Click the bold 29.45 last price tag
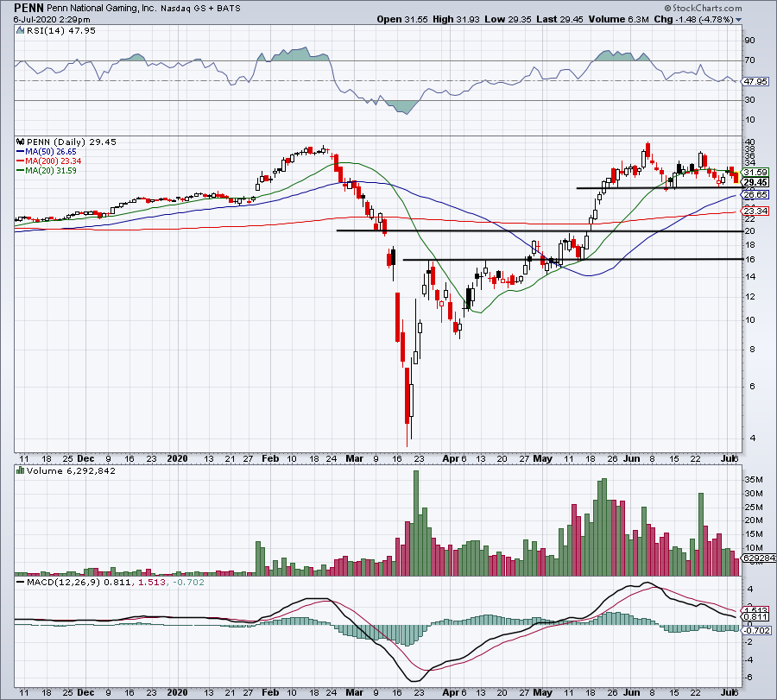 point(755,182)
